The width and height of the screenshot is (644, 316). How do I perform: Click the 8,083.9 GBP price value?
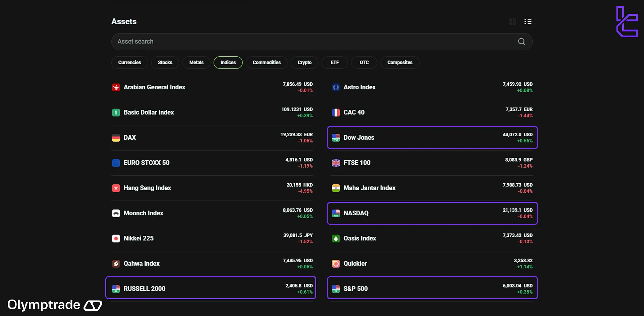[x=519, y=160]
